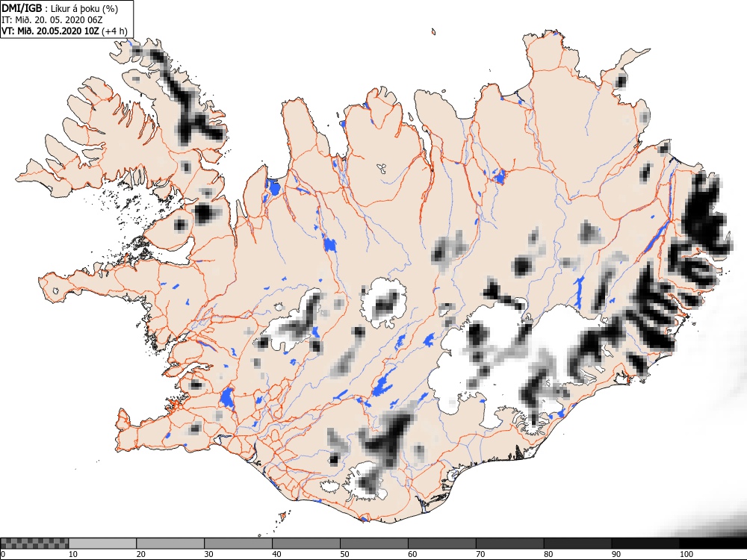Click the legend label '80'
This screenshot has width=747, height=560.
click(x=548, y=554)
